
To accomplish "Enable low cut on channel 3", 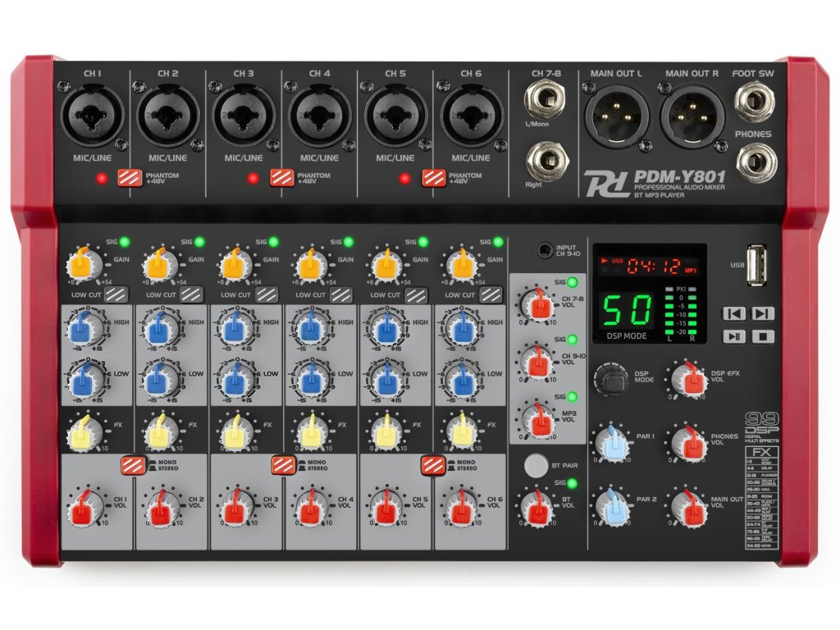I will click(267, 294).
